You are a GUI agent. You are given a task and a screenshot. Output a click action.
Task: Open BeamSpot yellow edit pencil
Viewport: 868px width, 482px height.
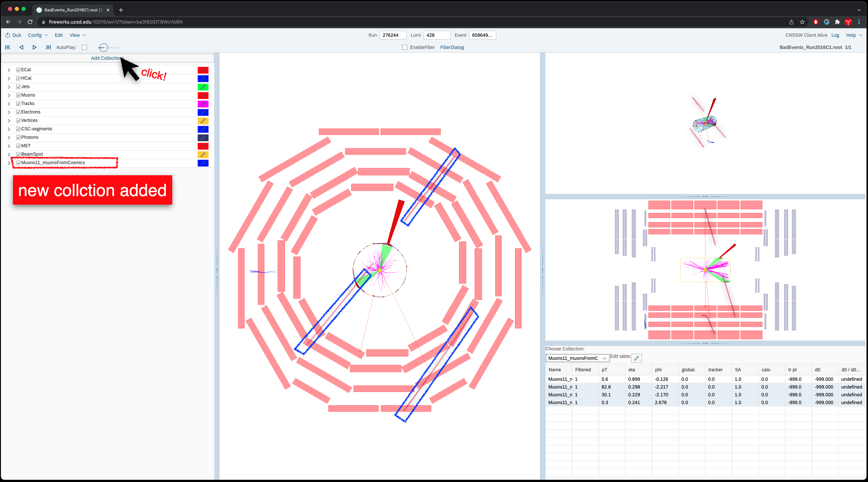coord(203,155)
